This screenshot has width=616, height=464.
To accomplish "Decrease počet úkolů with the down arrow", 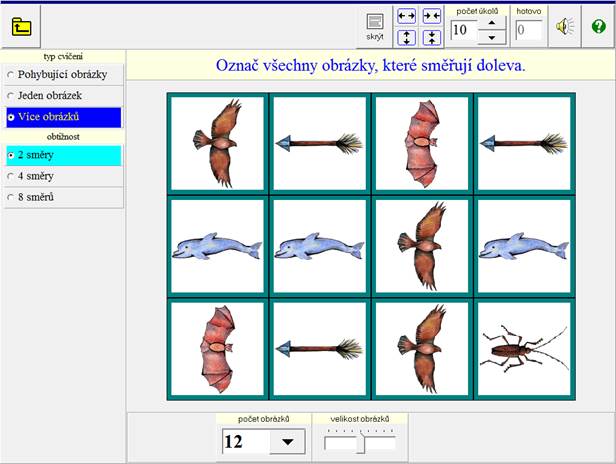I will pyautogui.click(x=492, y=37).
